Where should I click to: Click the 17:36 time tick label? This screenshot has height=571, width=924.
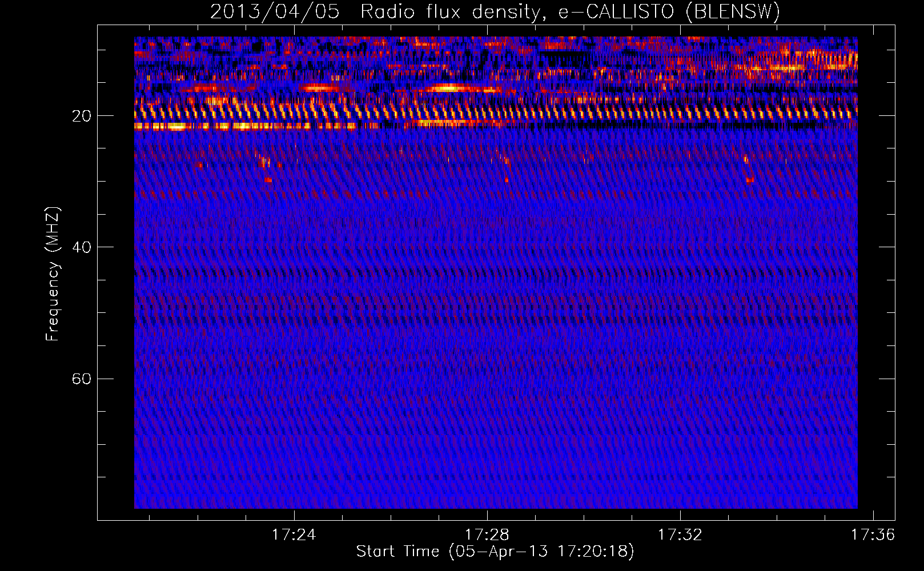[873, 535]
